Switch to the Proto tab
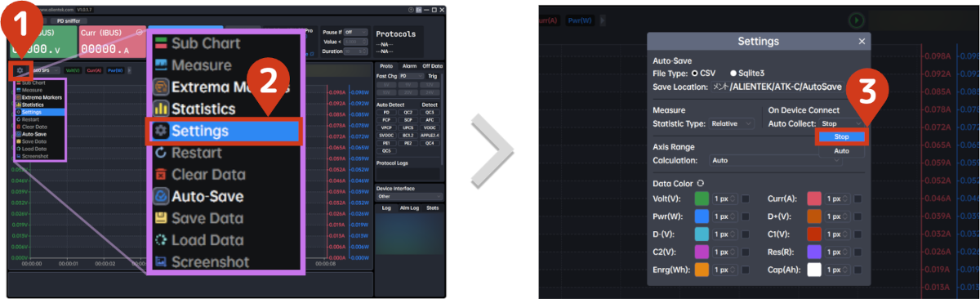Image resolution: width=980 pixels, height=299 pixels. pos(387,65)
